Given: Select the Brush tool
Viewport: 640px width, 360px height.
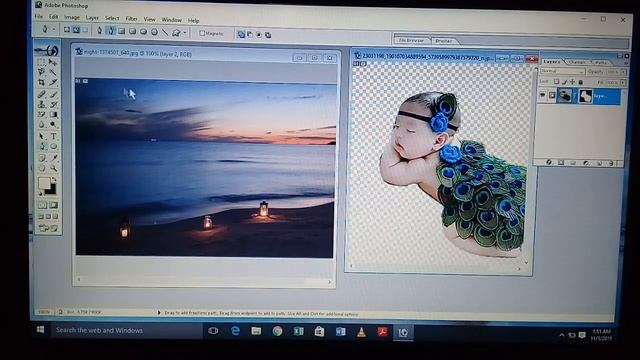Looking at the screenshot, I should 53,94.
